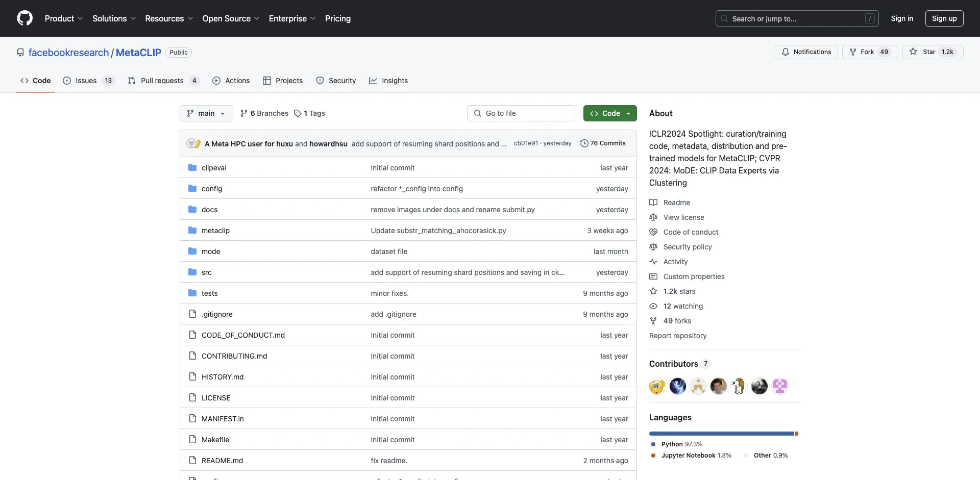Open the metaclip folder icon

tap(192, 231)
